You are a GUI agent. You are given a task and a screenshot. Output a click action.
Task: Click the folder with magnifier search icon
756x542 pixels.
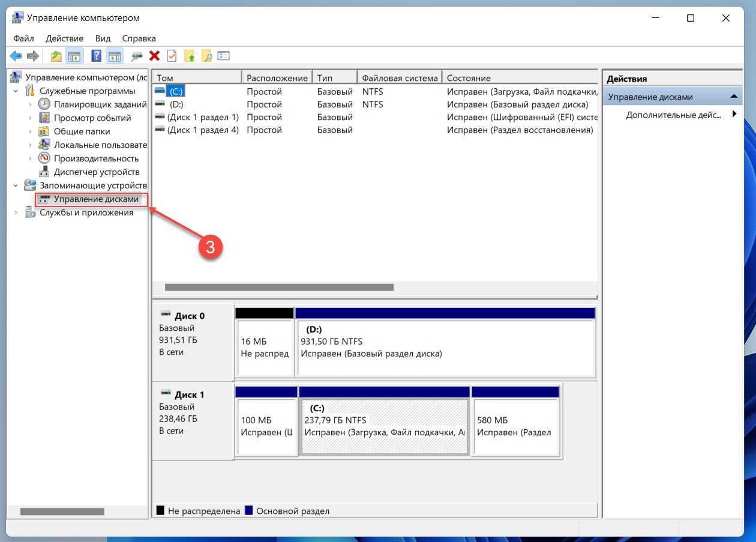coord(206,56)
